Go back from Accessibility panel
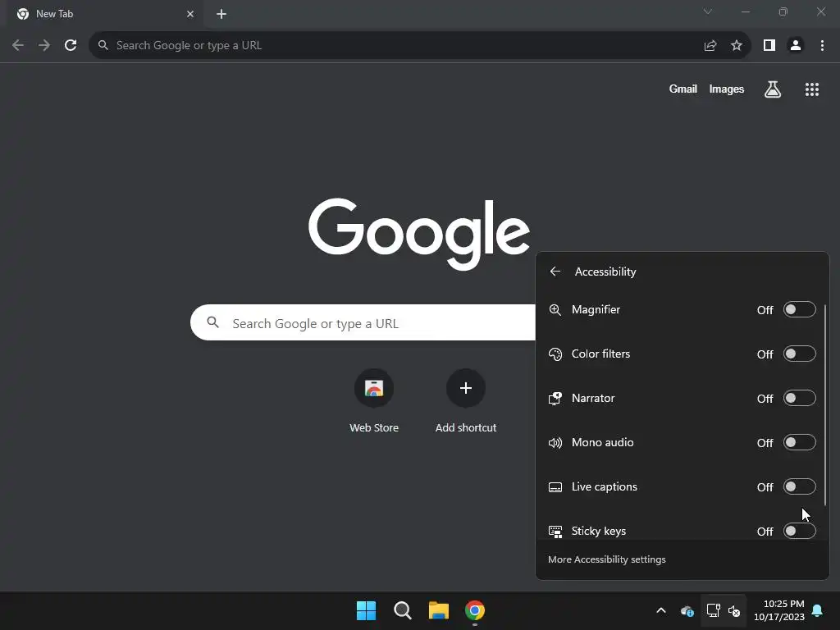The image size is (840, 630). [x=555, y=272]
